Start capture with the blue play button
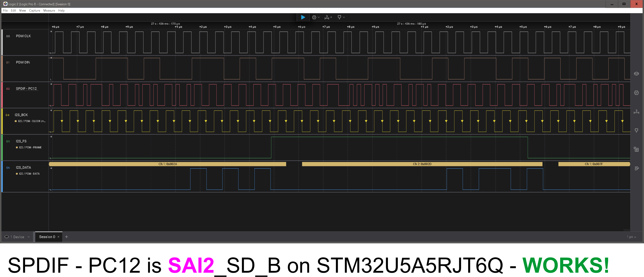644x277 pixels. pyautogui.click(x=303, y=17)
